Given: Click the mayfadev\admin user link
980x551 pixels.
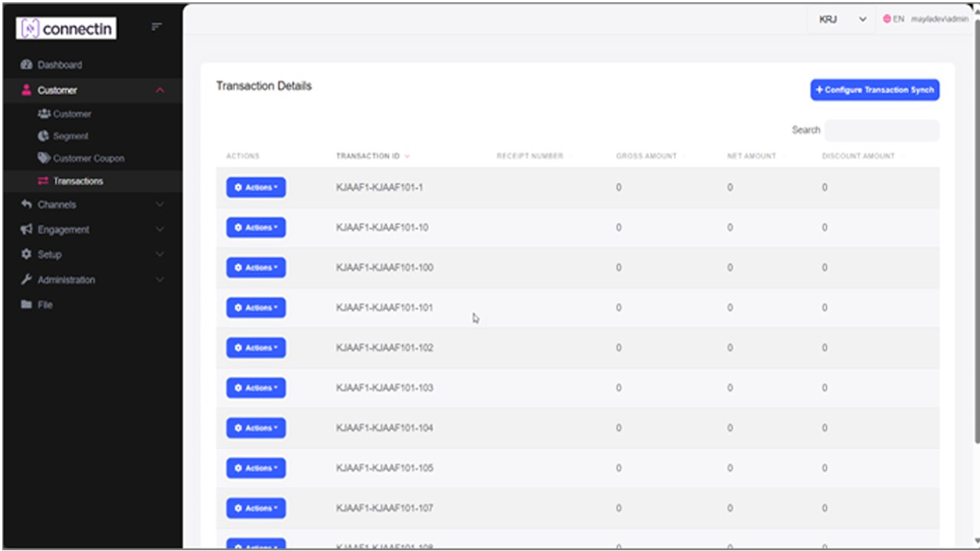Looking at the screenshot, I should (x=939, y=19).
